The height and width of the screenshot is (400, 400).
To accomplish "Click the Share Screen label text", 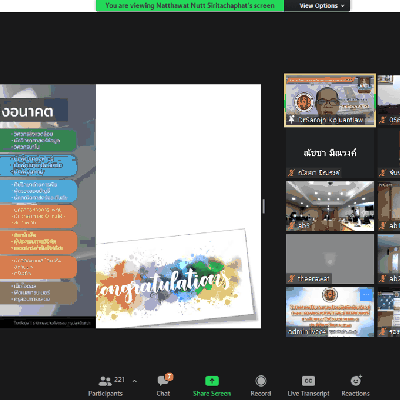I will click(212, 394).
